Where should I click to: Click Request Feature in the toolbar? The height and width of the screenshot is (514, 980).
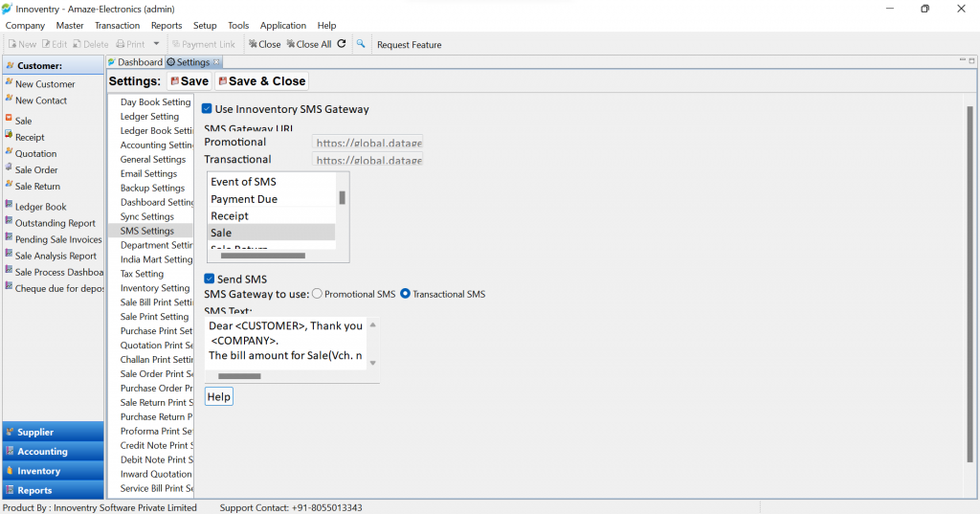click(409, 45)
